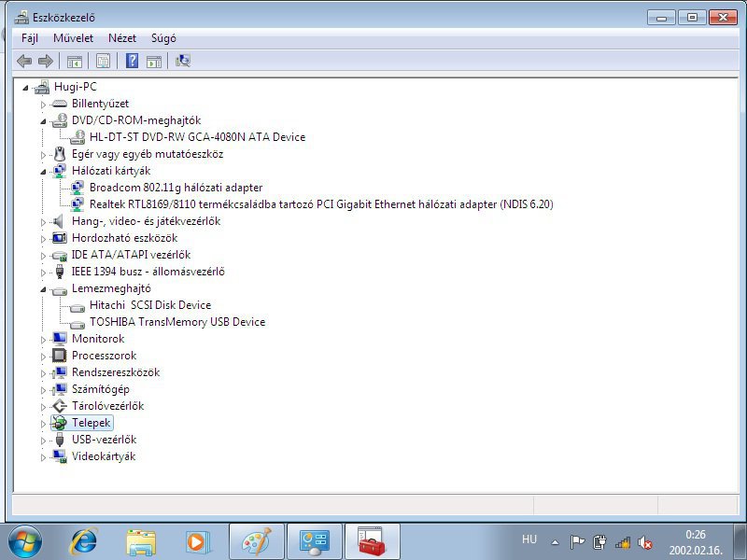This screenshot has height=560, width=747.
Task: Open the Properties toolbar icon
Action: point(103,61)
